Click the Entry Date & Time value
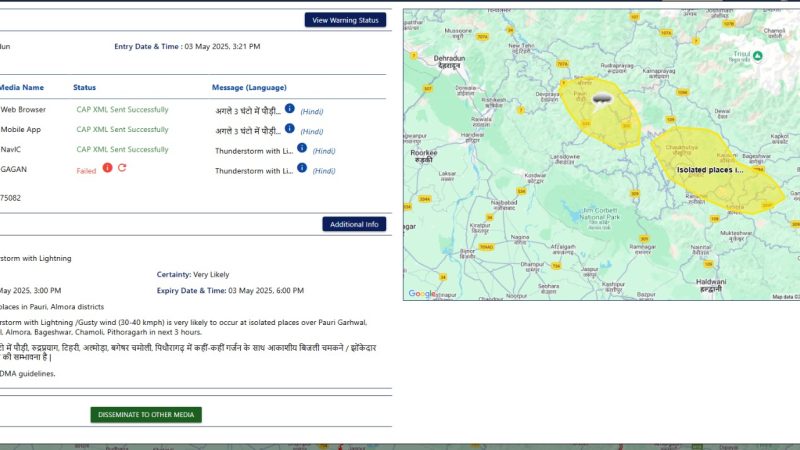Screen dimensions: 800x450 [222, 46]
